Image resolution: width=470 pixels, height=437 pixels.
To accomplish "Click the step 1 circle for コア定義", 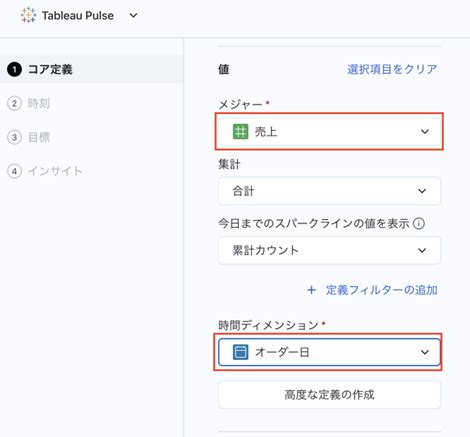I will click(14, 69).
